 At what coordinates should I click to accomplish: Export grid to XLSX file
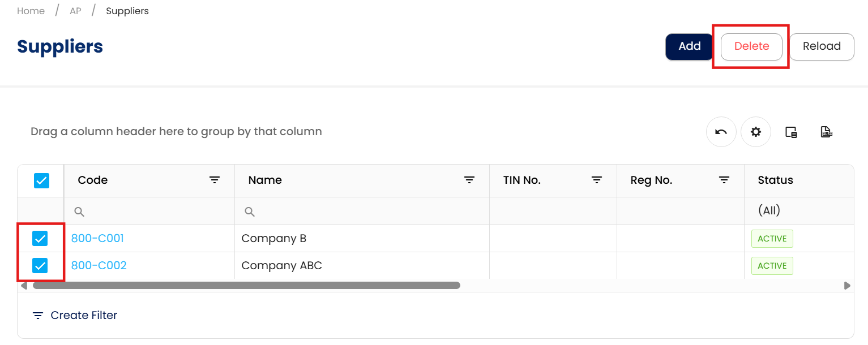[x=826, y=132]
